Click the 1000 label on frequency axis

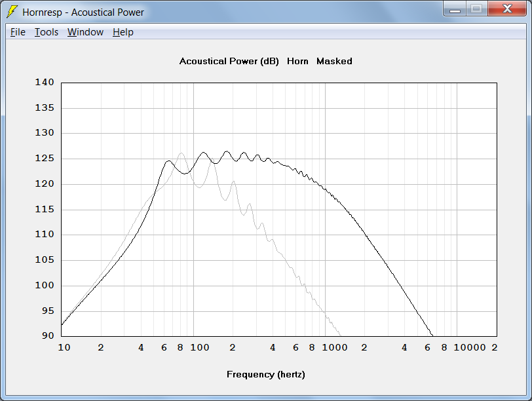[335, 348]
